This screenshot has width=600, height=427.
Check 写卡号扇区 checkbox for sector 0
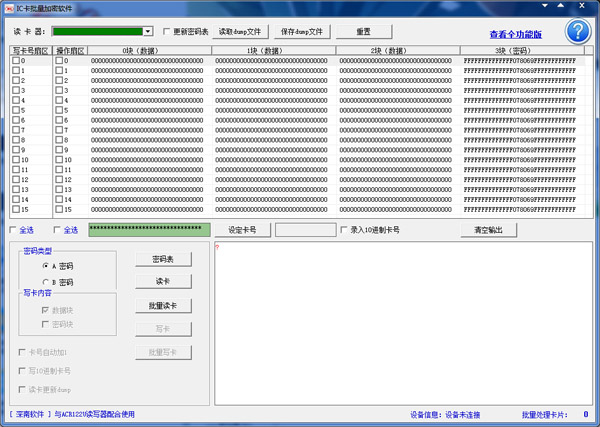(x=16, y=60)
